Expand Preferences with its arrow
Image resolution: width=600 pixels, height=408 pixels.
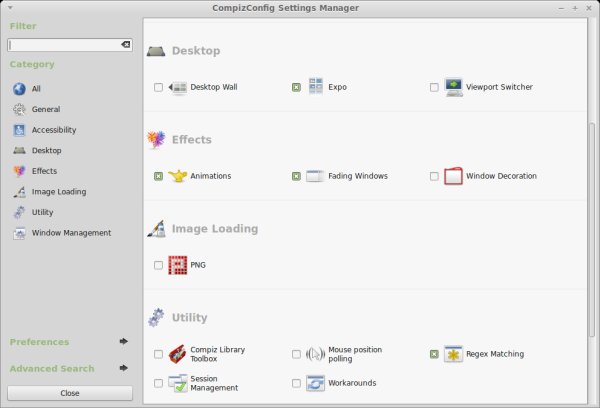[x=123, y=341]
